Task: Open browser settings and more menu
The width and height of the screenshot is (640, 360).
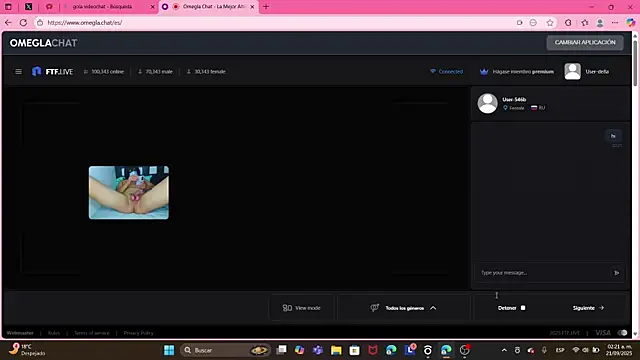Action: tap(615, 22)
